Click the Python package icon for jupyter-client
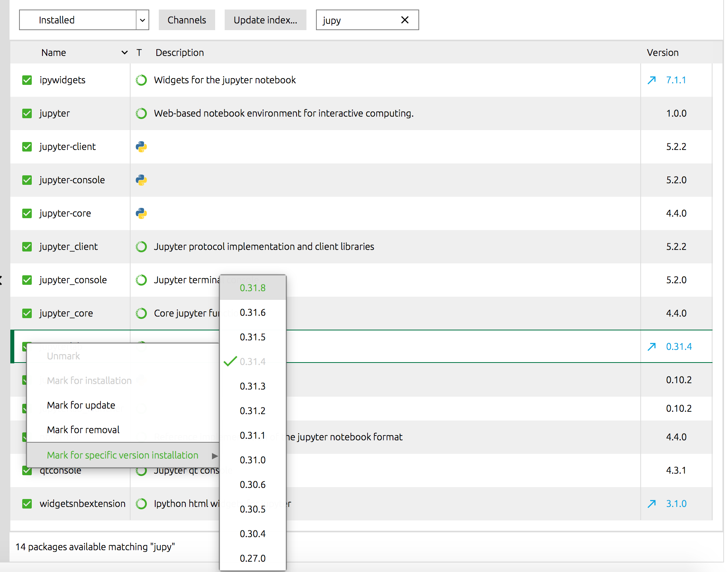This screenshot has width=728, height=572. click(x=141, y=146)
